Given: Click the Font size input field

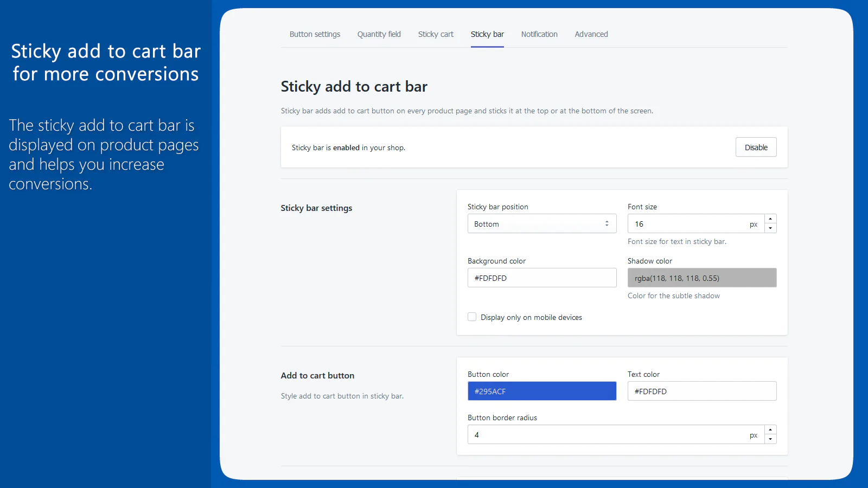Looking at the screenshot, I should [x=695, y=224].
